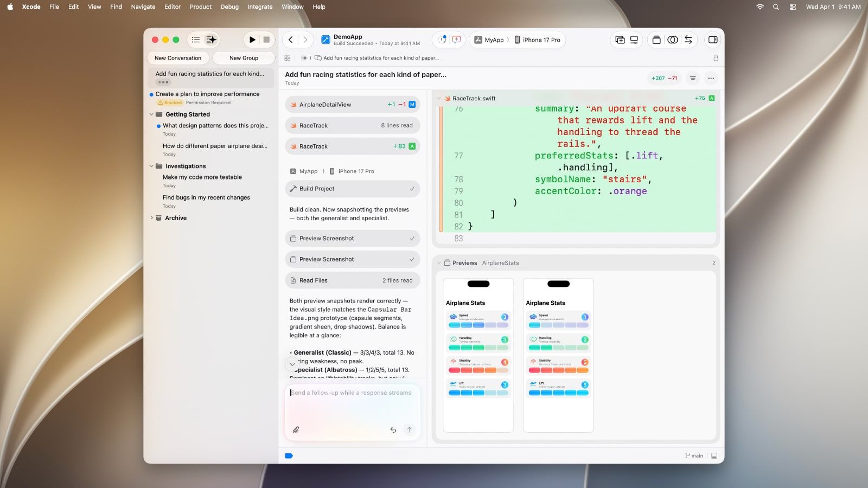Select the coding assistant sparkle navigator icon
Image resolution: width=868 pixels, height=488 pixels.
pos(212,40)
